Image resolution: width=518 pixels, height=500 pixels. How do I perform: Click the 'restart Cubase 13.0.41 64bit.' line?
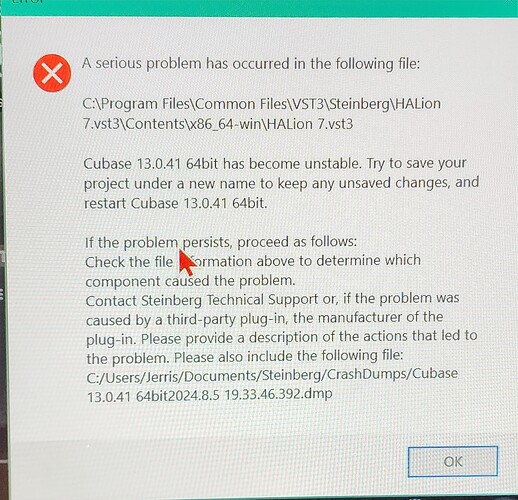point(175,203)
